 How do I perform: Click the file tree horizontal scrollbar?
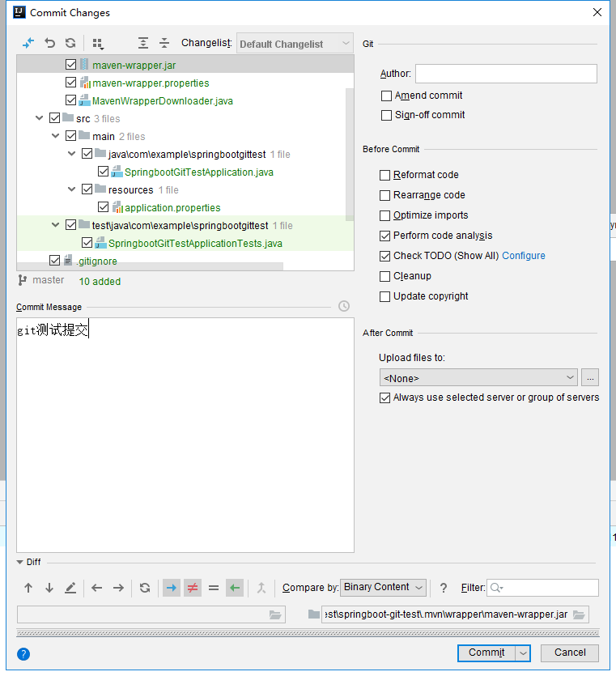point(150,266)
